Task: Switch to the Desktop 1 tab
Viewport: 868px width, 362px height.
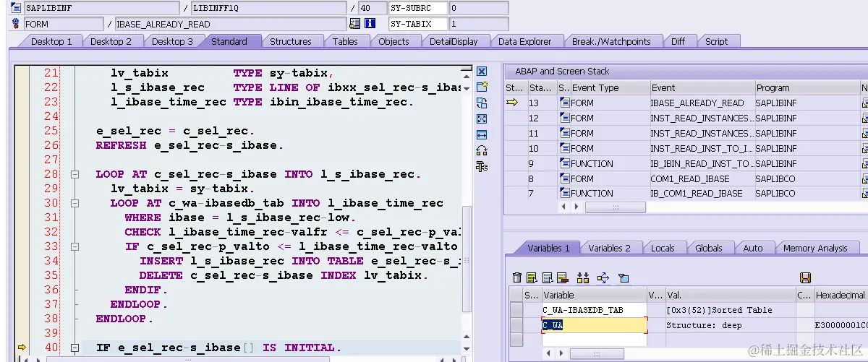Action: (51, 41)
